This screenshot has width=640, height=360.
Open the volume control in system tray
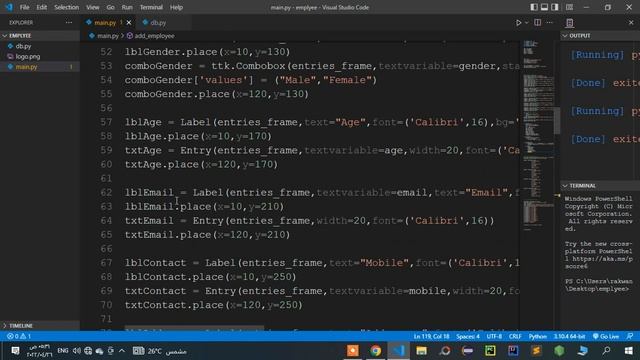tap(77, 351)
